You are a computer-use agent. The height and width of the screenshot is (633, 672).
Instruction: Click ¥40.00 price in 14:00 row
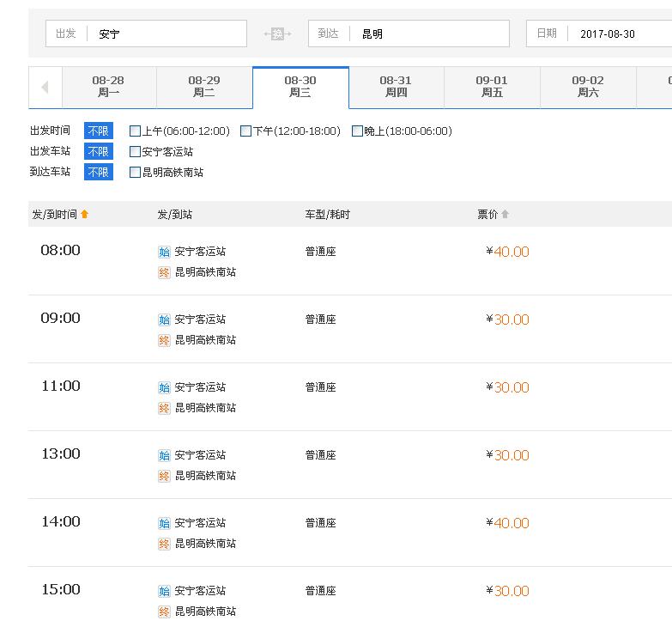508,523
